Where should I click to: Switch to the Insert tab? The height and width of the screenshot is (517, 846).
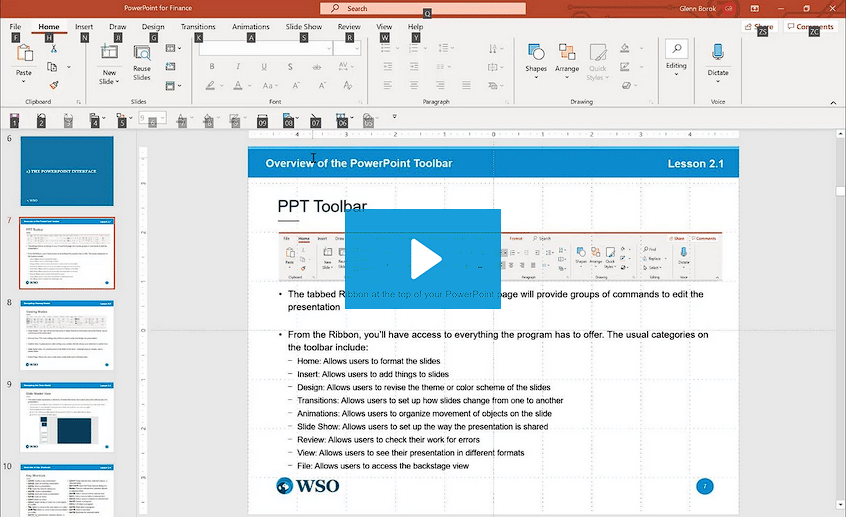point(84,26)
